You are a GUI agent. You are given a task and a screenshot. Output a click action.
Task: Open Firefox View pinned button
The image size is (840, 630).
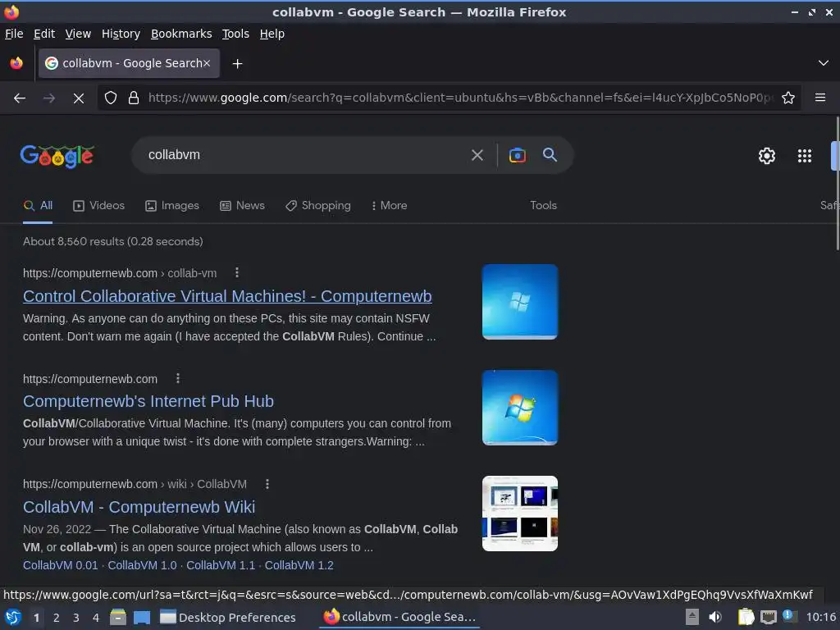click(x=16, y=63)
